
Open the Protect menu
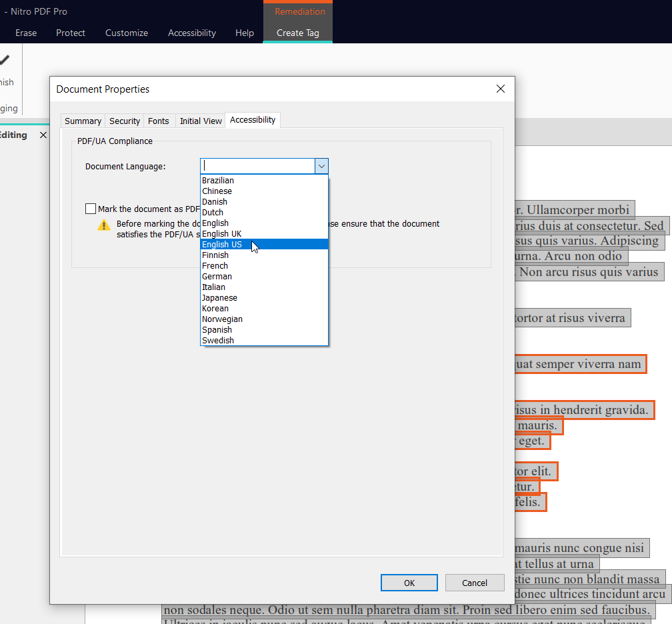[x=70, y=33]
